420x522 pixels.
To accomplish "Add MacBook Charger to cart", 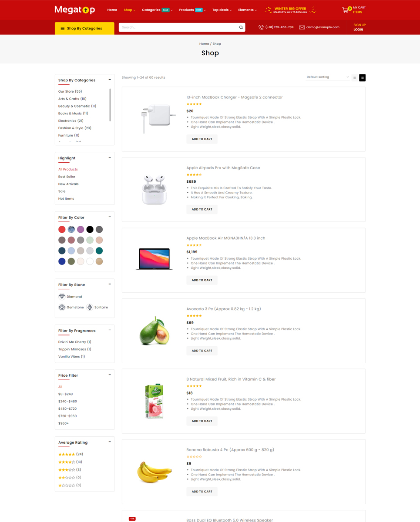I will pos(202,139).
